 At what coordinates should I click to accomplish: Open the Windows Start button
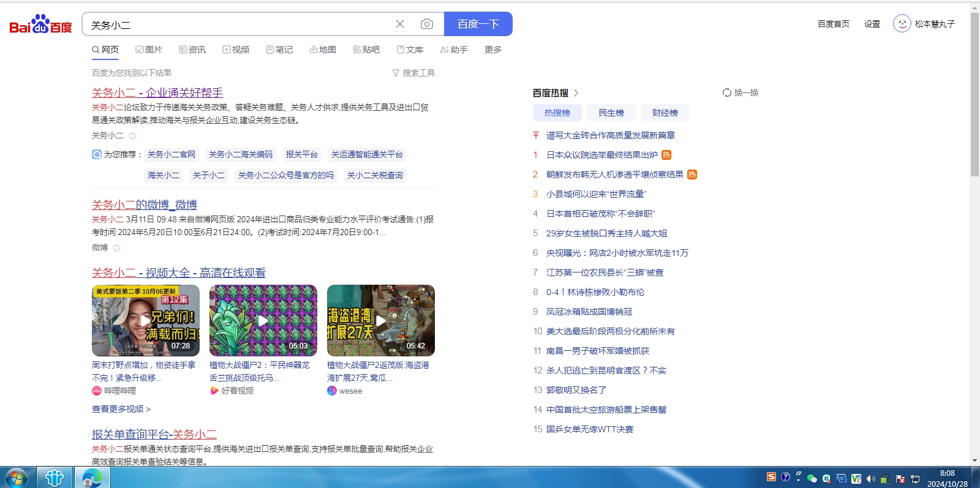(x=17, y=478)
